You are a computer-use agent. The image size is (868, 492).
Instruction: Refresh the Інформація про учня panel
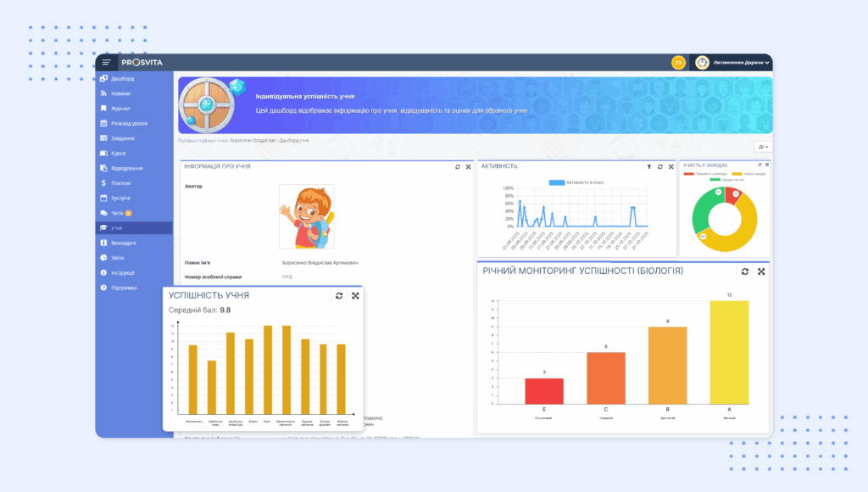458,167
